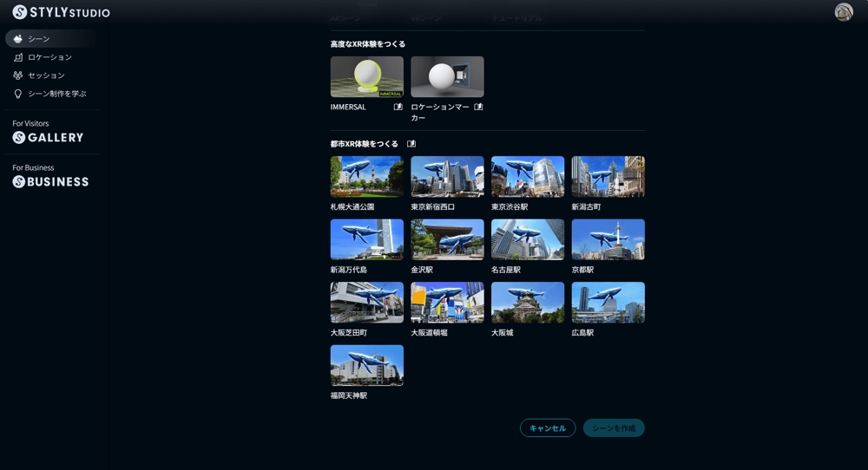This screenshot has height=470, width=868.
Task: Choose the 東京渋谷駅 city thumbnail
Action: pos(527,177)
